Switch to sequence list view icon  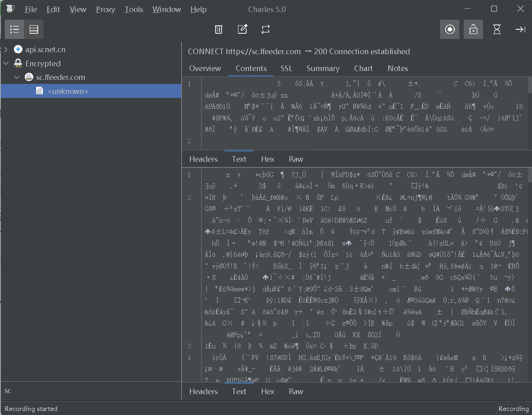pos(34,29)
